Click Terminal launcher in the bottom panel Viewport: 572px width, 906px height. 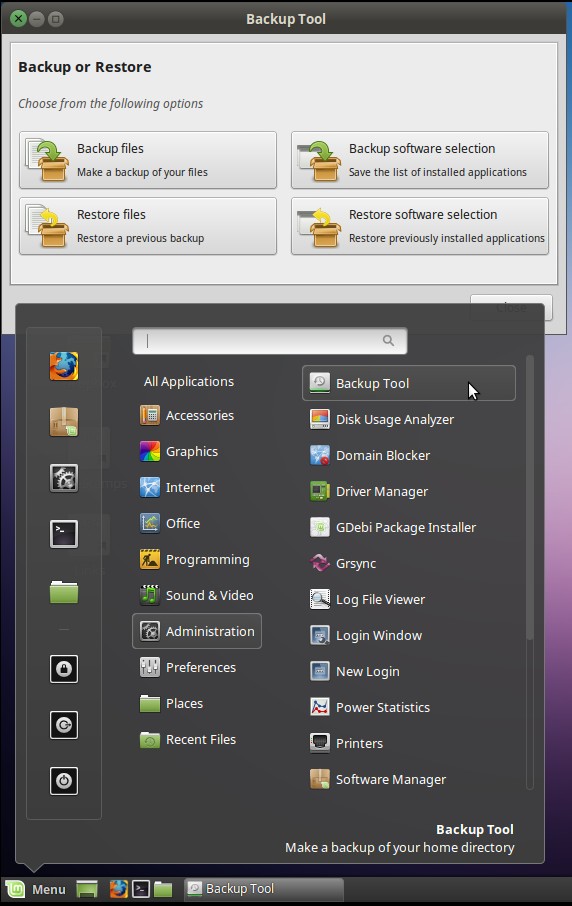141,889
